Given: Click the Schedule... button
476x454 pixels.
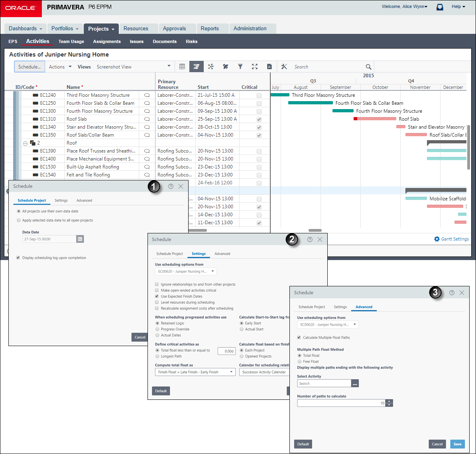Looking at the screenshot, I should pos(30,67).
